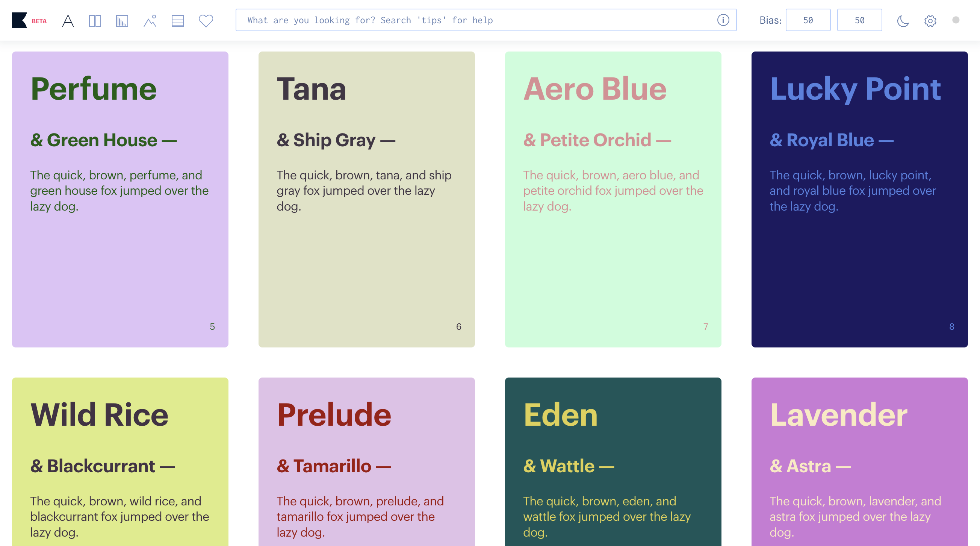Toggle dark mode with moon icon
Screen dimensions: 980x546
[x=903, y=21]
